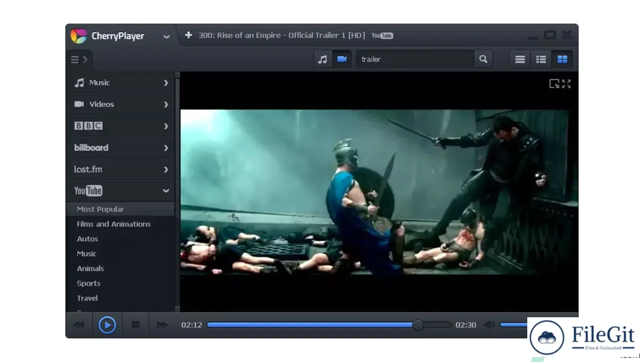Click the music note icon beside Music
Viewport: 644px width, 362px height.
coord(79,83)
